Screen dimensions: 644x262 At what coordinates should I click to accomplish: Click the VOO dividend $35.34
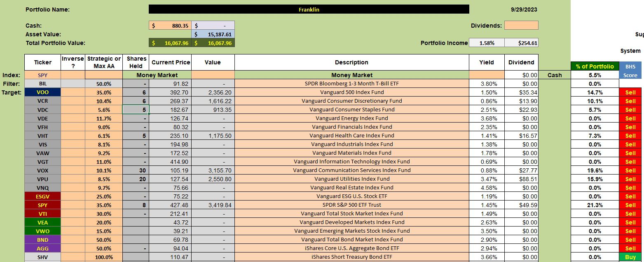(521, 92)
